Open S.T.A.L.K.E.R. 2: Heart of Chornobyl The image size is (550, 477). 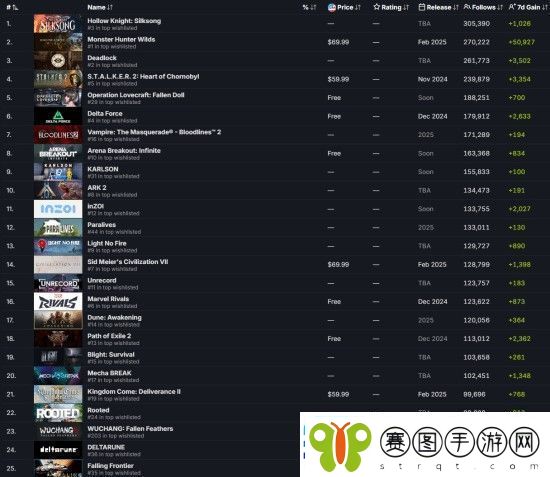coord(143,76)
